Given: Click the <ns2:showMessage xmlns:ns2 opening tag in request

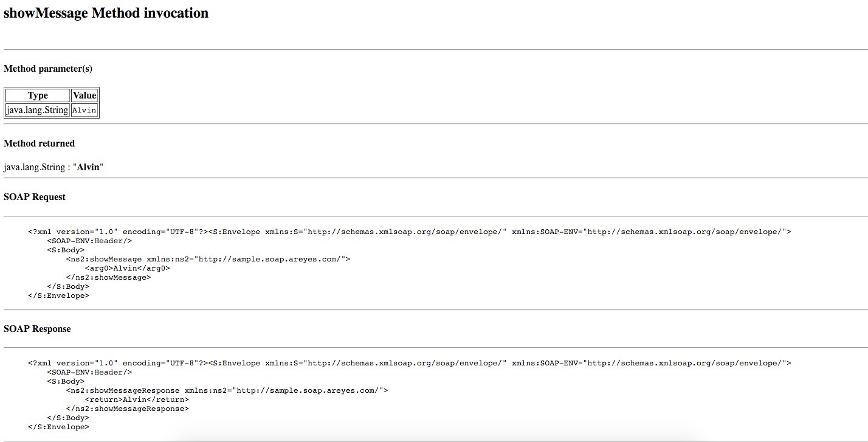Looking at the screenshot, I should (x=208, y=259).
